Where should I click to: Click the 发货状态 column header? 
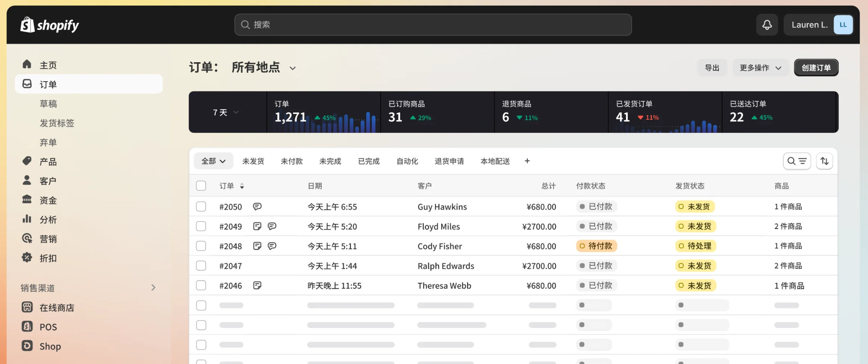690,186
